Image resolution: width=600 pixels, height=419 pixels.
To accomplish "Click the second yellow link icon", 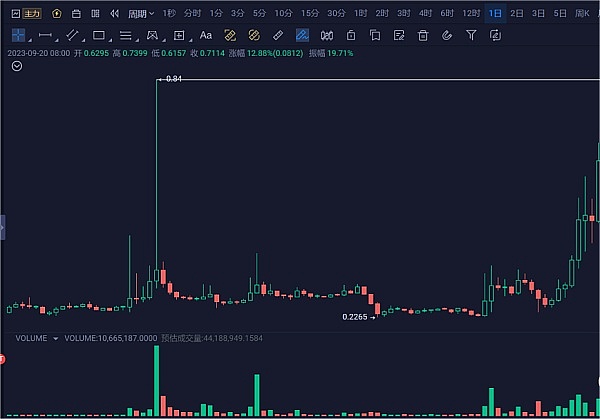I will point(254,36).
